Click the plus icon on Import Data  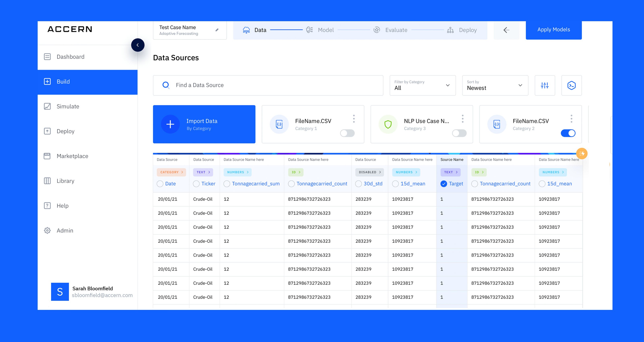click(x=170, y=124)
